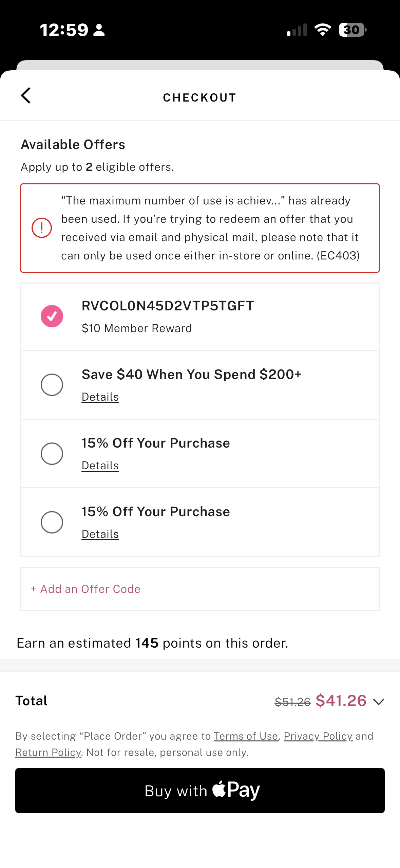
Task: Open Details for first 15% Off offer
Action: [100, 465]
